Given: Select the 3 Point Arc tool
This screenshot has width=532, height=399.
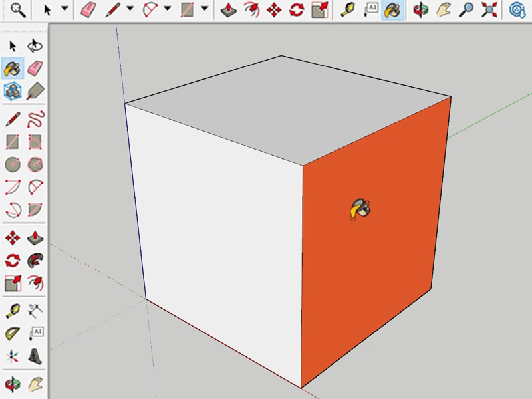Looking at the screenshot, I should click(x=13, y=209).
